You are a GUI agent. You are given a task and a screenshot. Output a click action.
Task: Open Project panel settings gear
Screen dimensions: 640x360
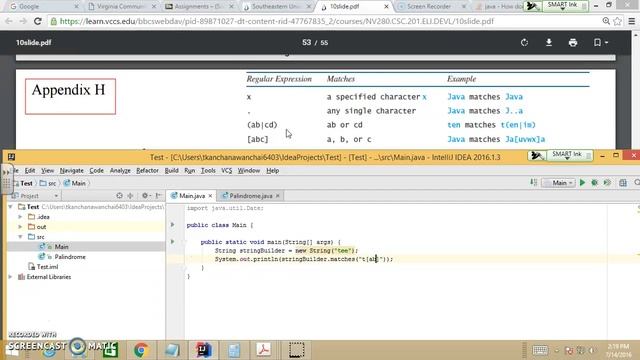click(x=145, y=196)
